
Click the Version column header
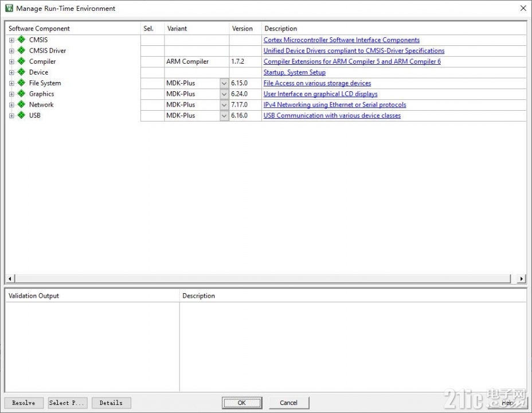(x=245, y=29)
